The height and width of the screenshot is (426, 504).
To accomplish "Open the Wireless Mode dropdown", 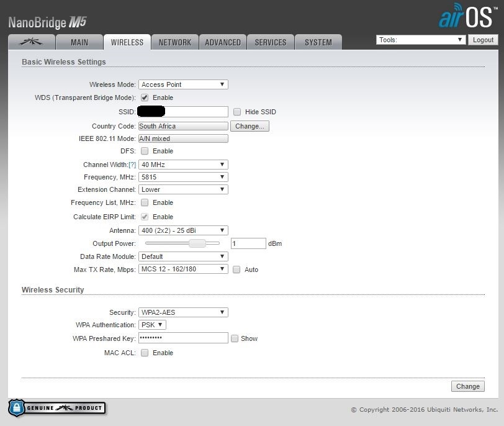I will pyautogui.click(x=183, y=84).
